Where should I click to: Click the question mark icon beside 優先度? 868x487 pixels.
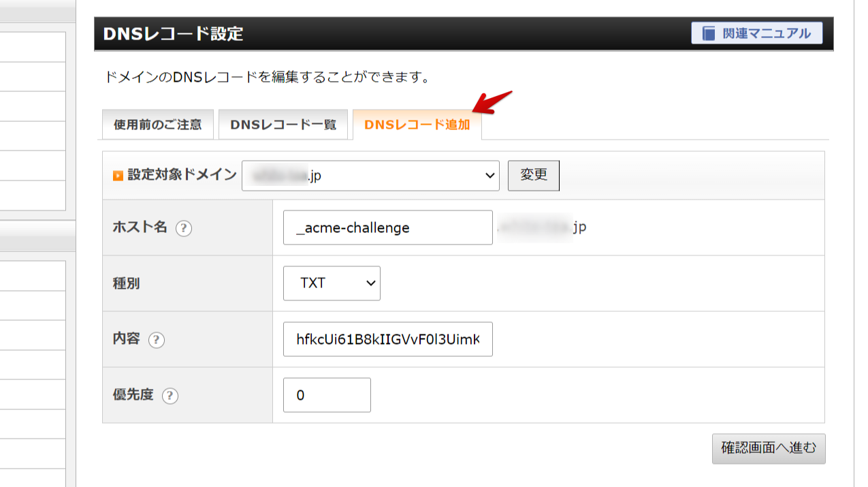pyautogui.click(x=170, y=396)
